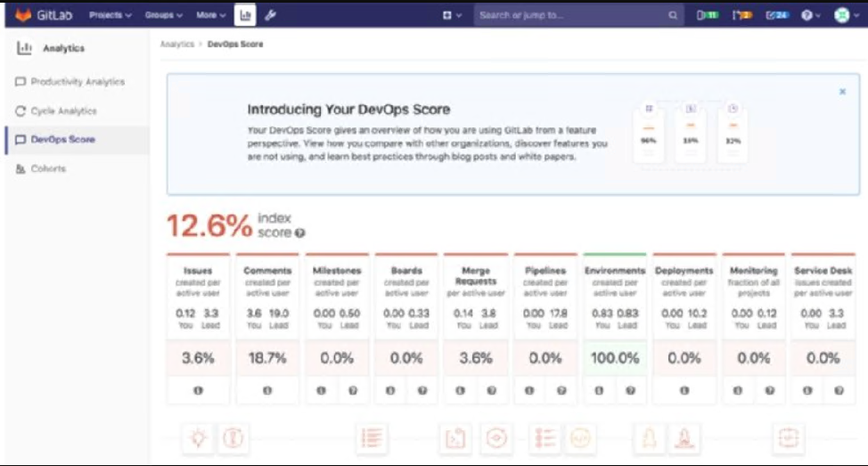868x466 pixels.
Task: Click the search magnifier icon
Action: point(673,15)
